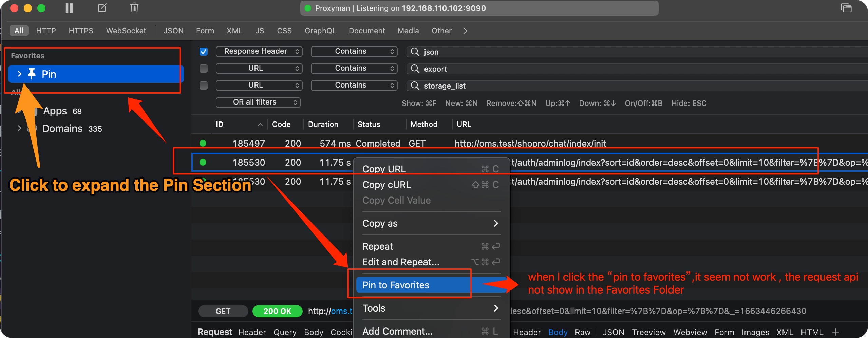Select the GraphQL filter tab
Image resolution: width=868 pixels, height=338 pixels.
(320, 31)
